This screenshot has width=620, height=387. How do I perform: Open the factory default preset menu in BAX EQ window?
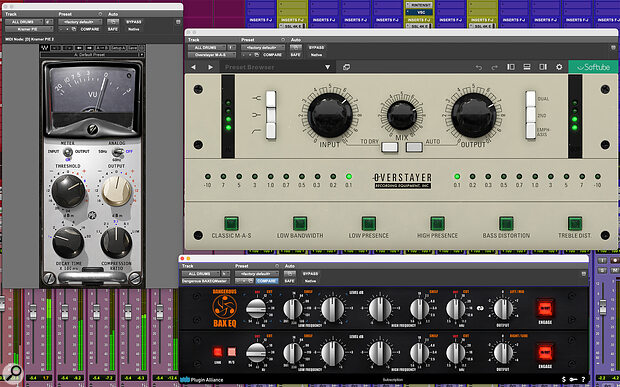(x=256, y=274)
